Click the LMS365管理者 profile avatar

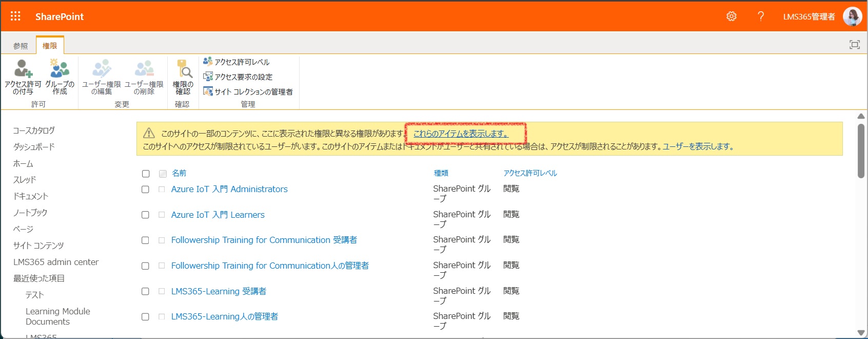coord(852,16)
